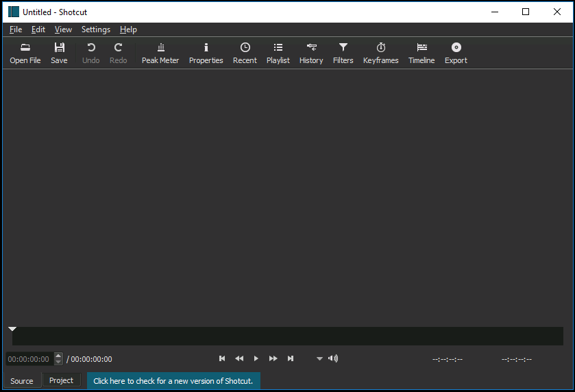Image resolution: width=575 pixels, height=392 pixels.
Task: Click the second selection duration timecode display
Action: [517, 359]
